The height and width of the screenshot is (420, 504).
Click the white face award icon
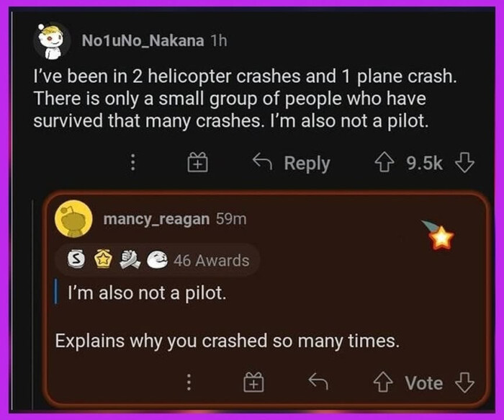[x=158, y=259]
